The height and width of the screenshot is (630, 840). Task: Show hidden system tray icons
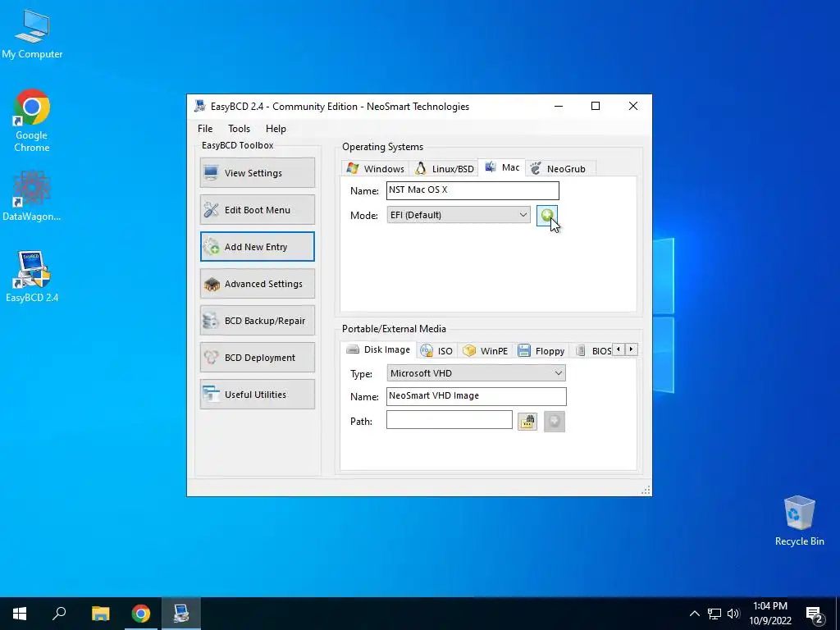coord(694,614)
